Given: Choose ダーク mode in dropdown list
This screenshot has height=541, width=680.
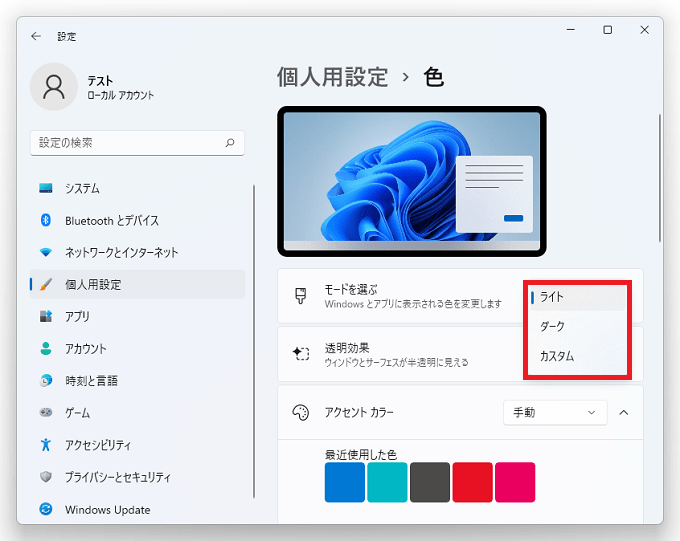Looking at the screenshot, I should coord(577,326).
